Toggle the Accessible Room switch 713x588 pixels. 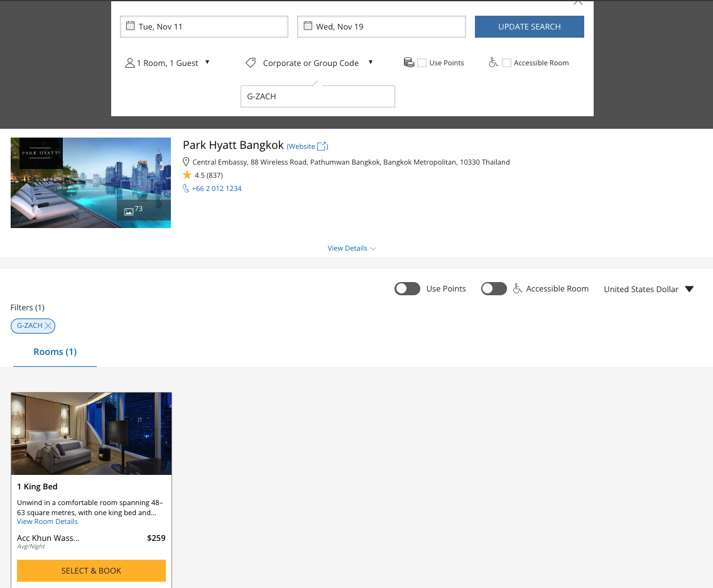click(494, 289)
